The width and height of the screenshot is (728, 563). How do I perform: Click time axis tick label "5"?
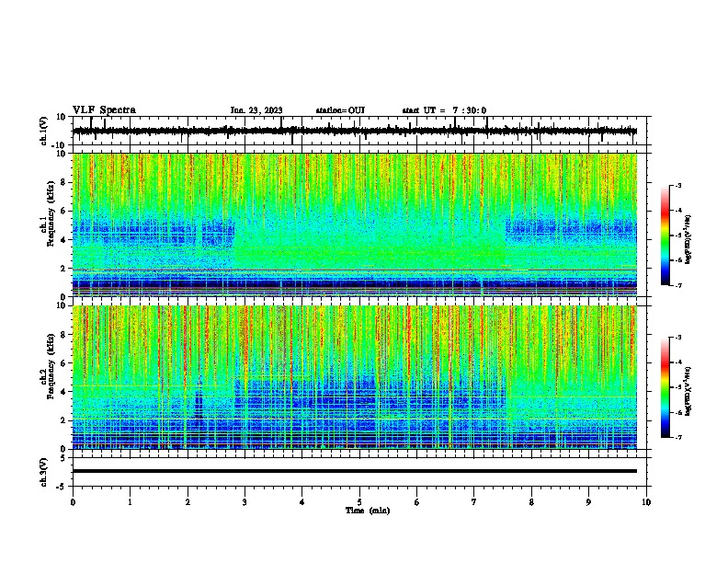pyautogui.click(x=359, y=502)
